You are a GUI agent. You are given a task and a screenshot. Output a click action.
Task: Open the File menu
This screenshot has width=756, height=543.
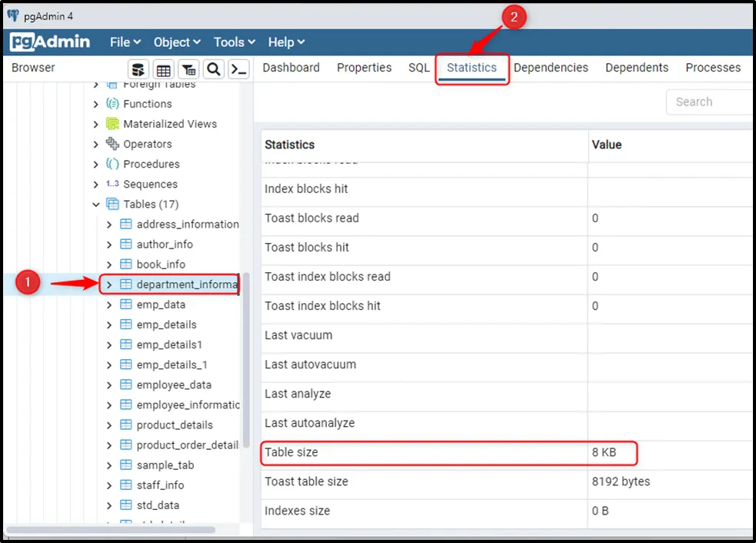[125, 42]
